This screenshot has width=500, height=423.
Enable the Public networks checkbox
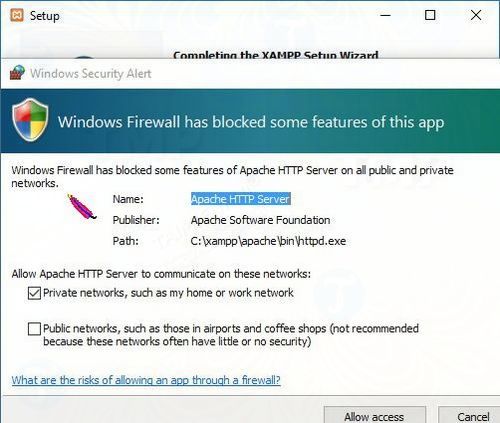pos(34,329)
